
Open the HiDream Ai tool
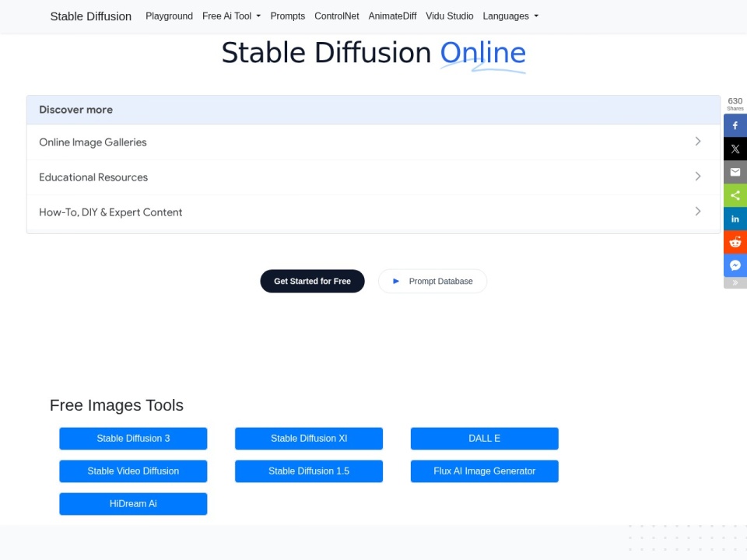click(133, 503)
